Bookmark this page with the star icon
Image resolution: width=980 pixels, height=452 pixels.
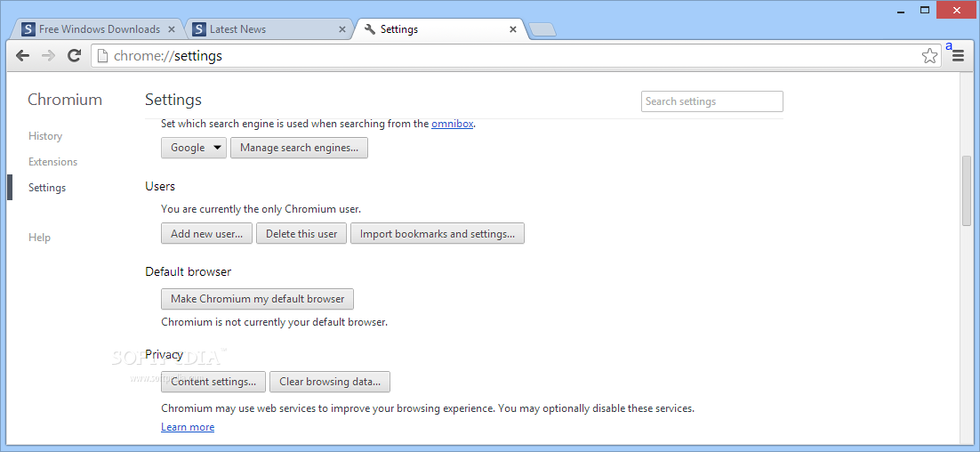929,56
